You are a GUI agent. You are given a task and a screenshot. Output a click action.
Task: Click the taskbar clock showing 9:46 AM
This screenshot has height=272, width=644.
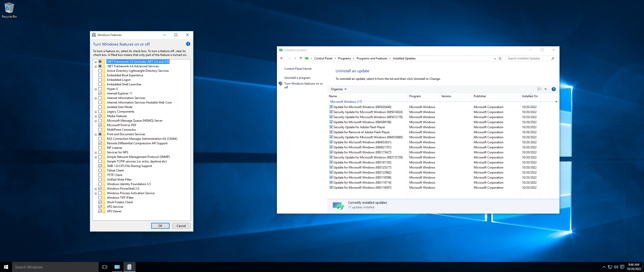pyautogui.click(x=634, y=267)
